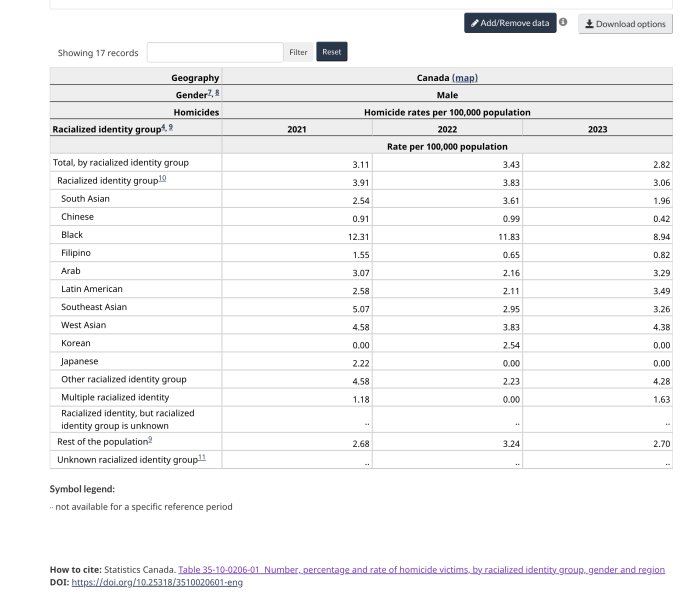
Task: Select the Black row label
Action: pos(72,235)
